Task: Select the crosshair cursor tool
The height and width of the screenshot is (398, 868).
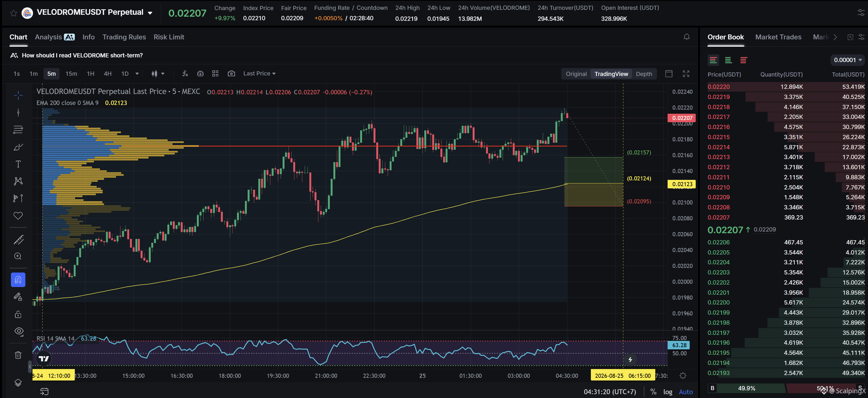Action: click(x=18, y=95)
